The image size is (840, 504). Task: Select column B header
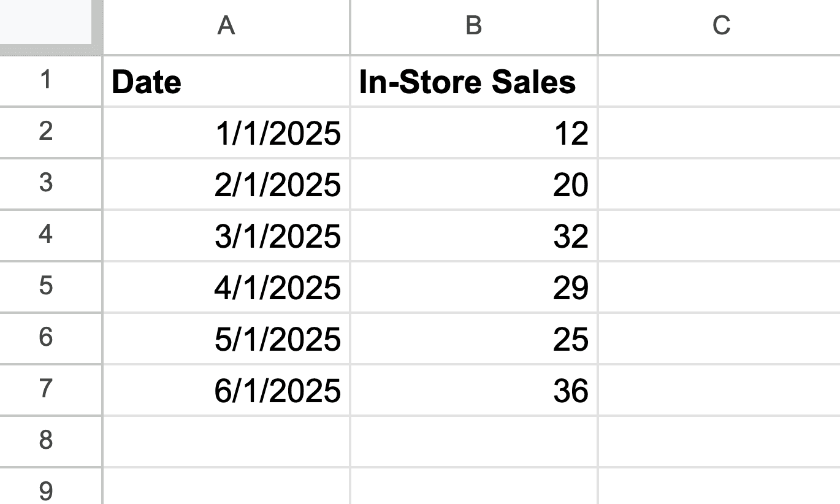pos(473,26)
